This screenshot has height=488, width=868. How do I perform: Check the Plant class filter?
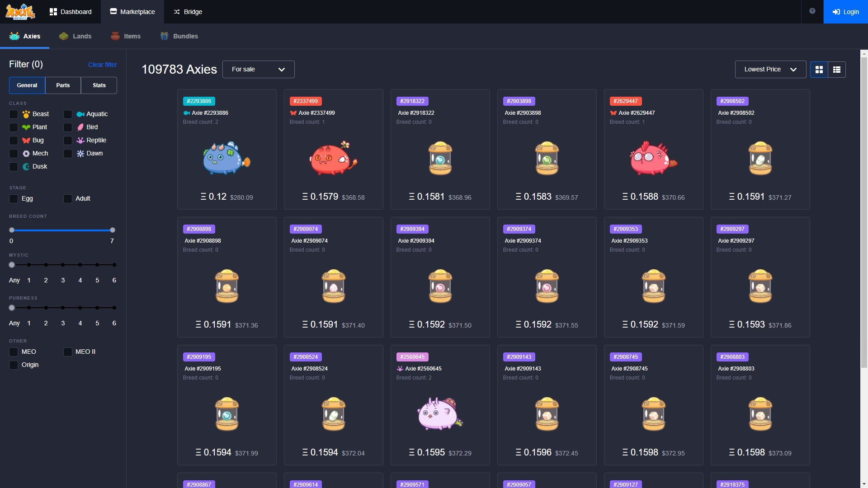tap(14, 127)
